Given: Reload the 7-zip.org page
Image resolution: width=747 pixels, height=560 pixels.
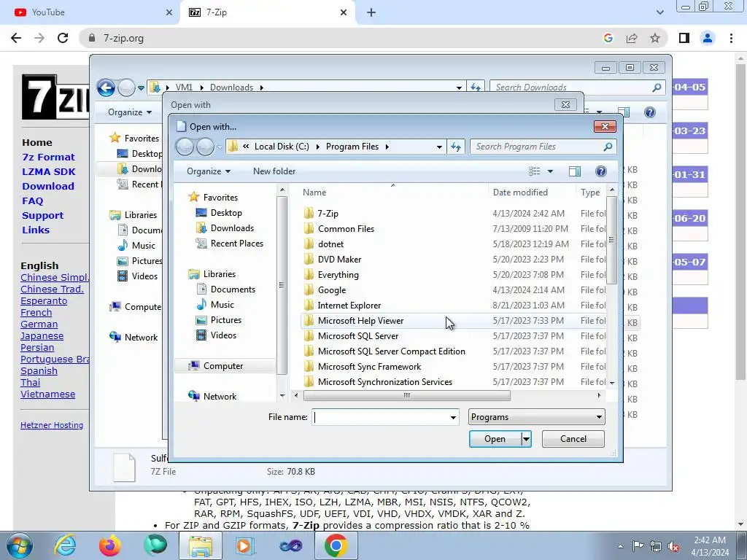Looking at the screenshot, I should pyautogui.click(x=63, y=38).
